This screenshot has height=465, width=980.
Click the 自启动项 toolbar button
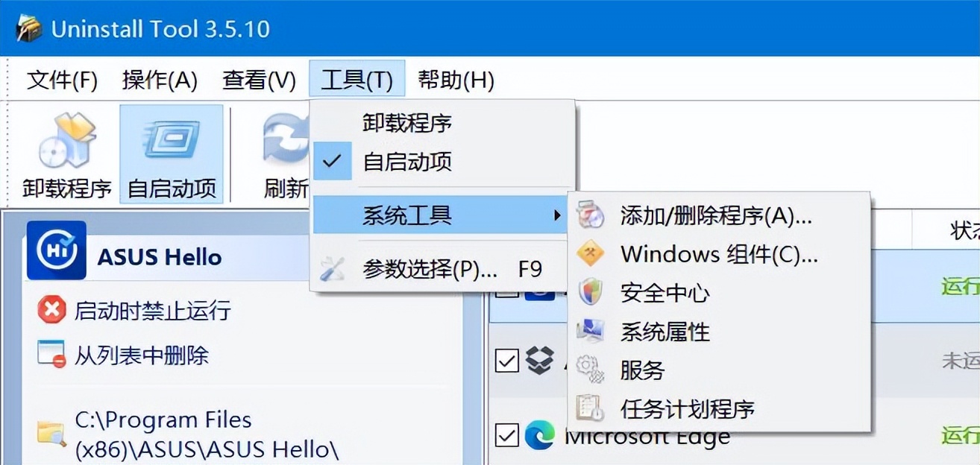point(172,155)
